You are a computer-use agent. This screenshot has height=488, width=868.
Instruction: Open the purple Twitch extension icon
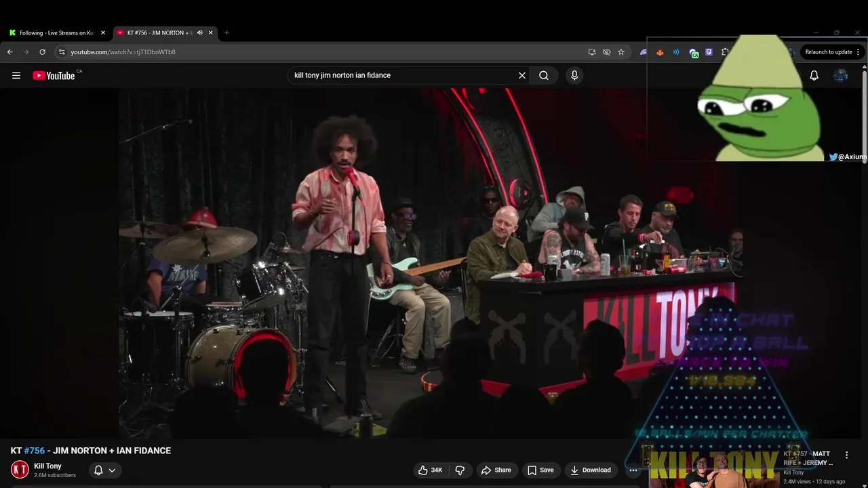pyautogui.click(x=709, y=52)
